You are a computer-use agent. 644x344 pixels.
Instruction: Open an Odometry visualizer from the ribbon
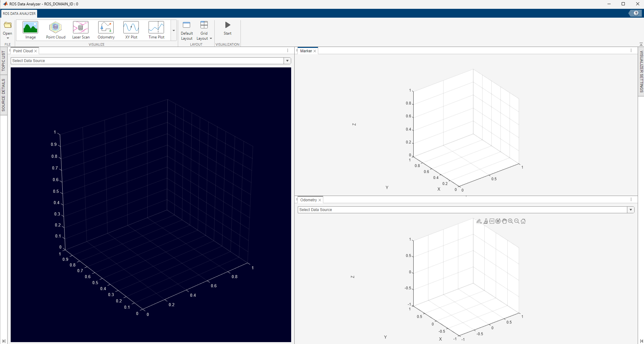(x=106, y=30)
